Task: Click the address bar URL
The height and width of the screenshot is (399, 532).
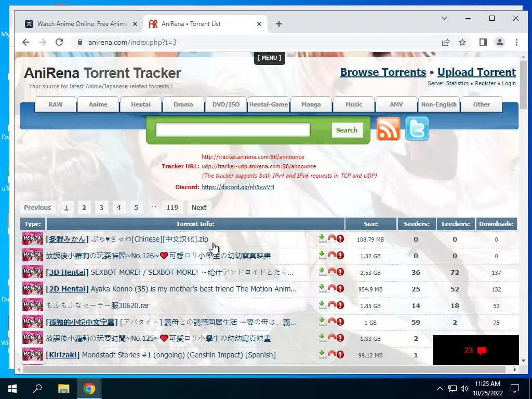Action: pyautogui.click(x=132, y=42)
